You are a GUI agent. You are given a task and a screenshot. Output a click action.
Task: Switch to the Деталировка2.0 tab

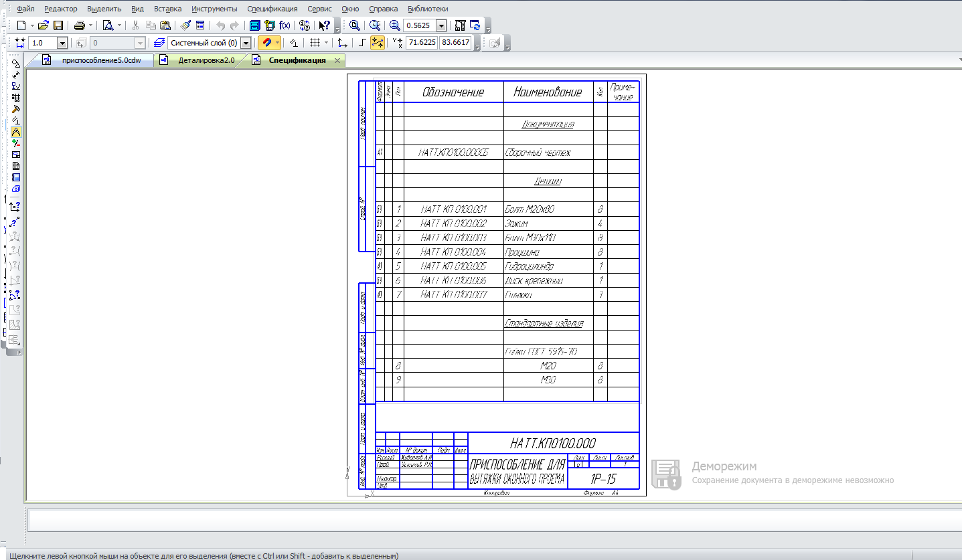coord(206,60)
